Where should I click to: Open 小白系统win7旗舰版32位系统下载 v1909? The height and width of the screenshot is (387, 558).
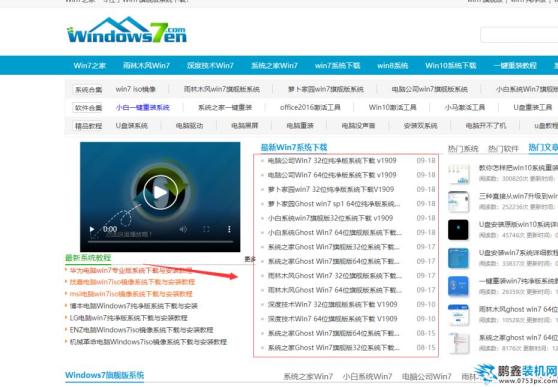pos(330,218)
